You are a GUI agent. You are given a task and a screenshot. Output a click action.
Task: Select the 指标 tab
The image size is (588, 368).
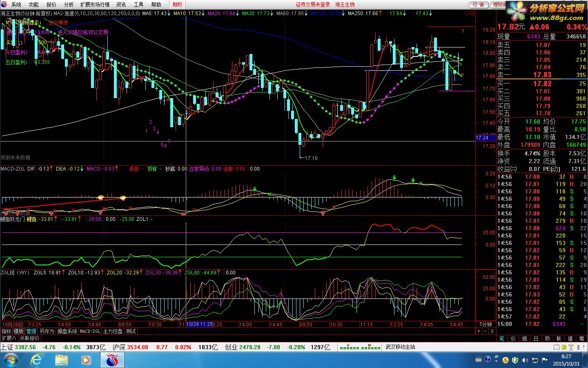(x=7, y=331)
